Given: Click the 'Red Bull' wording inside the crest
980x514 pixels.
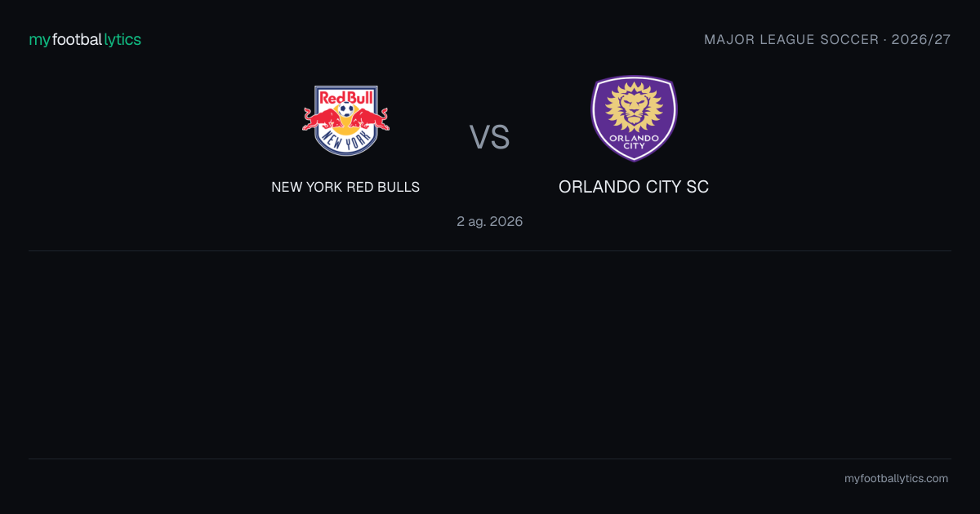Looking at the screenshot, I should [x=346, y=96].
